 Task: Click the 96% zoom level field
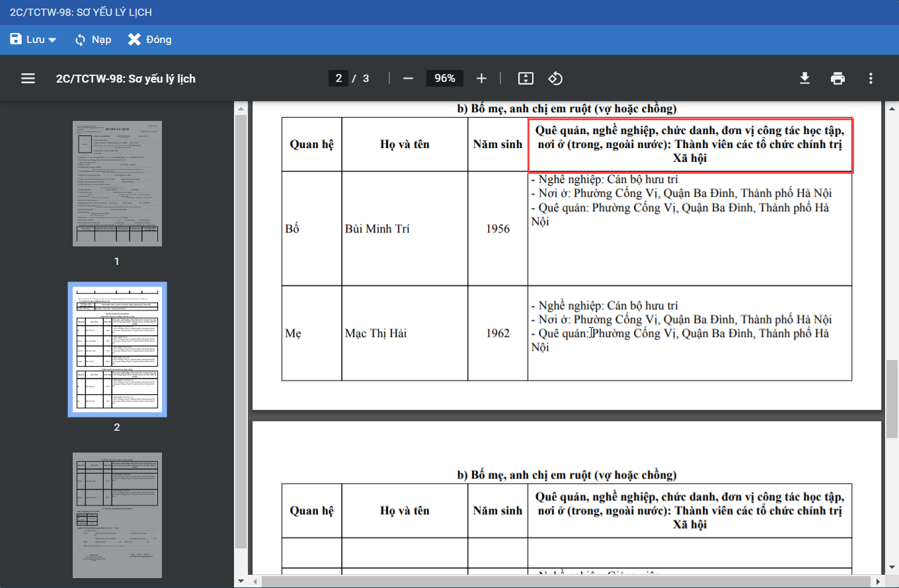[444, 79]
